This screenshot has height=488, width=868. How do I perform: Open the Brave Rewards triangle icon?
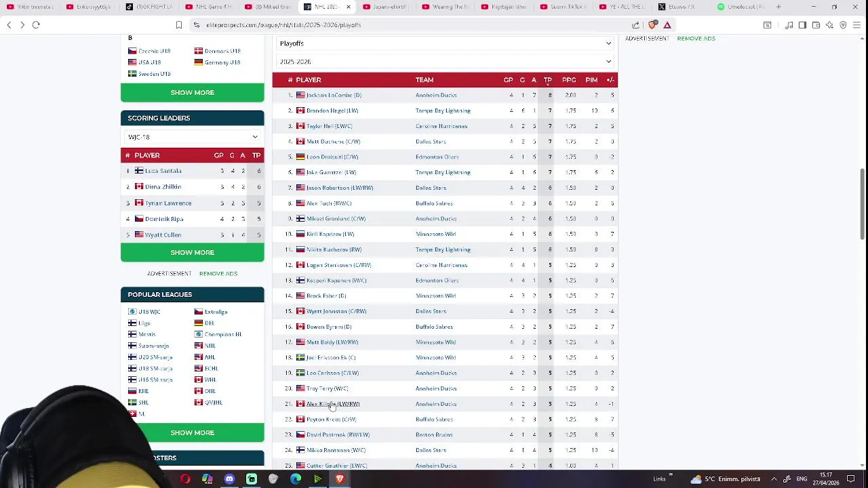pyautogui.click(x=667, y=25)
